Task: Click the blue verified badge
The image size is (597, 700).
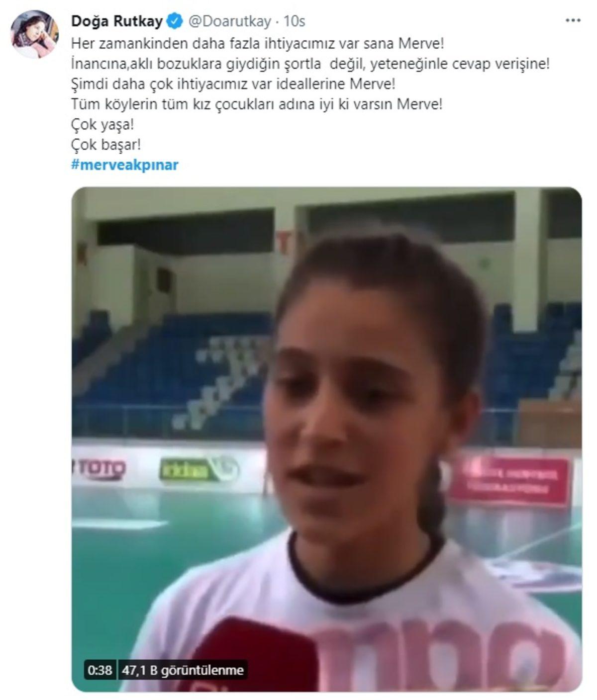Action: pyautogui.click(x=174, y=21)
